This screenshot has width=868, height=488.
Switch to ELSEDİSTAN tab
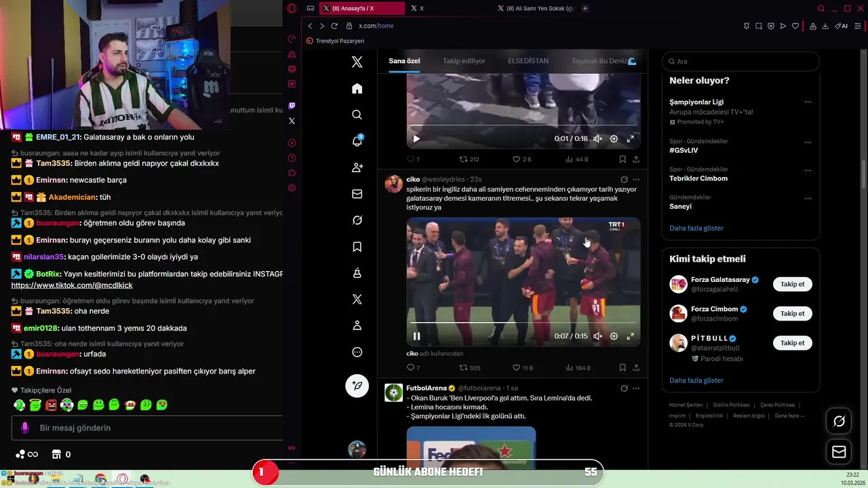(x=528, y=61)
